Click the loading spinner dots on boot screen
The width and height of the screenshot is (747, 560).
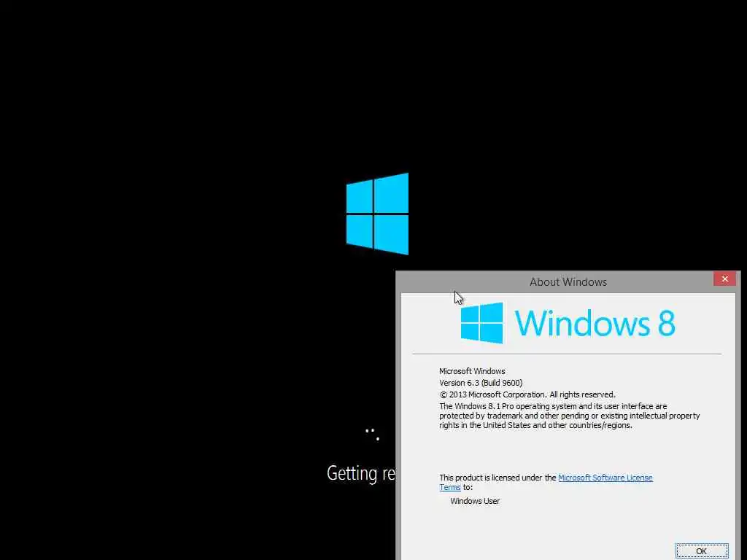coord(373,435)
